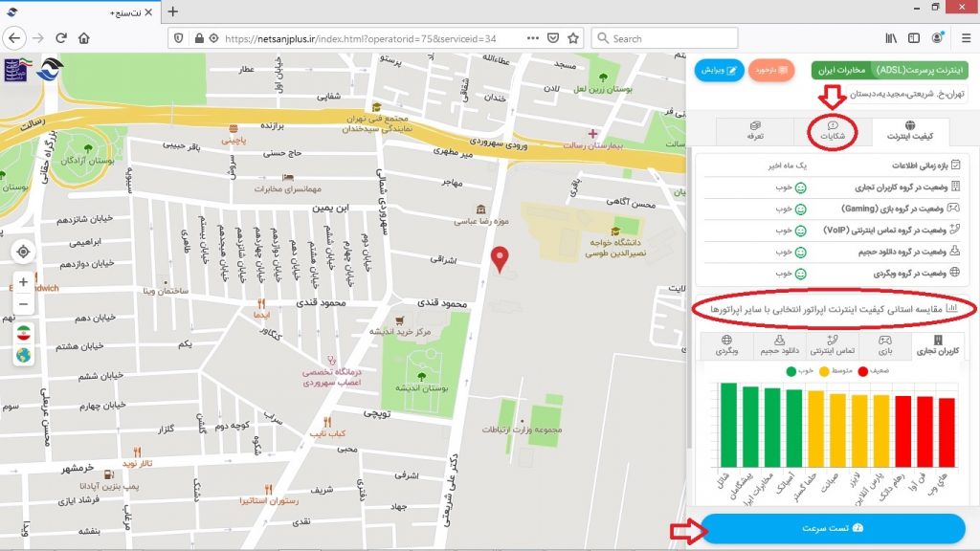Show the browser sidebars
The width and height of the screenshot is (980, 551).
click(x=914, y=38)
